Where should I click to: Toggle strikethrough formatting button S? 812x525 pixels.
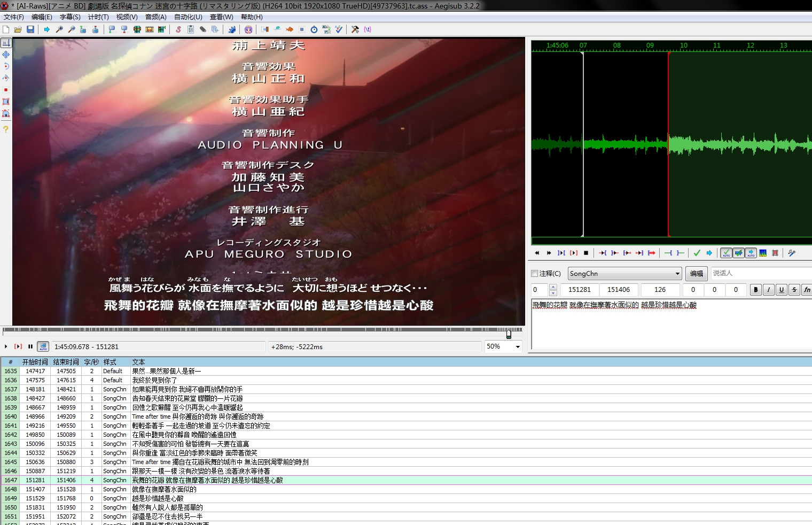pos(794,289)
